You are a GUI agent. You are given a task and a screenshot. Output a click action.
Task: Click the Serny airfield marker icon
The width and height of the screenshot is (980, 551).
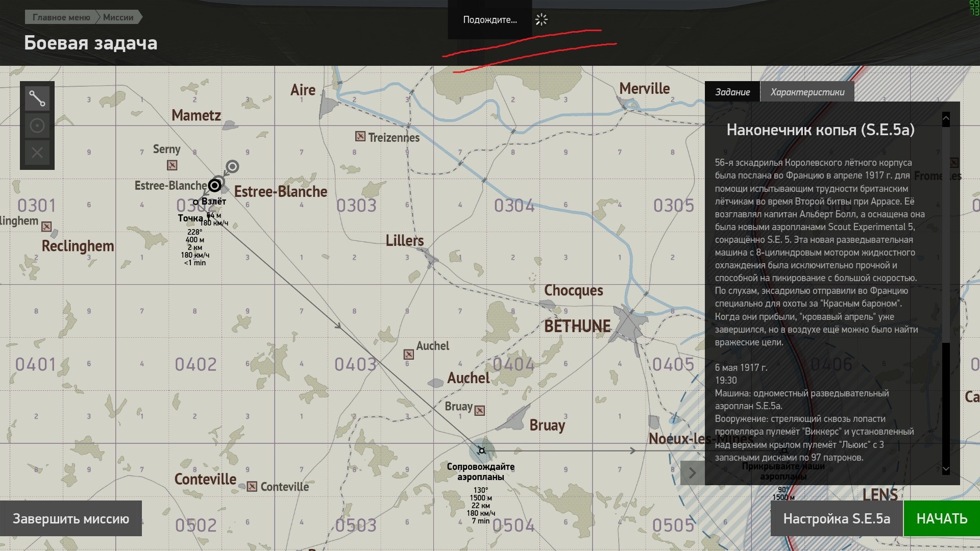click(173, 165)
